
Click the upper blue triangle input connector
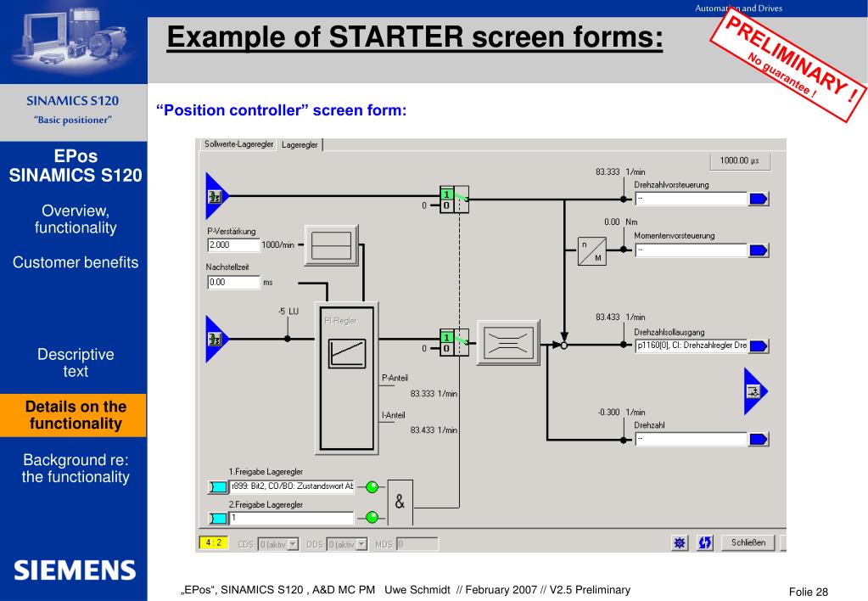click(x=216, y=195)
